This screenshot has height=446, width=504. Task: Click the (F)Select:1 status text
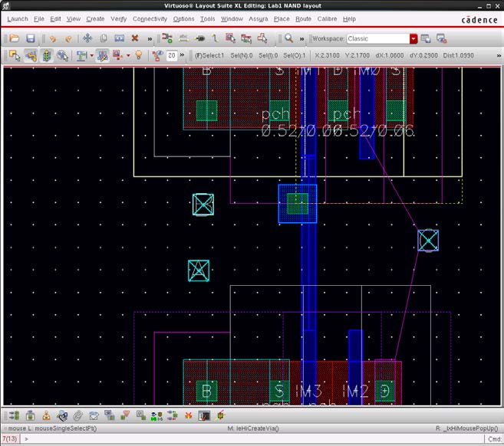point(209,55)
